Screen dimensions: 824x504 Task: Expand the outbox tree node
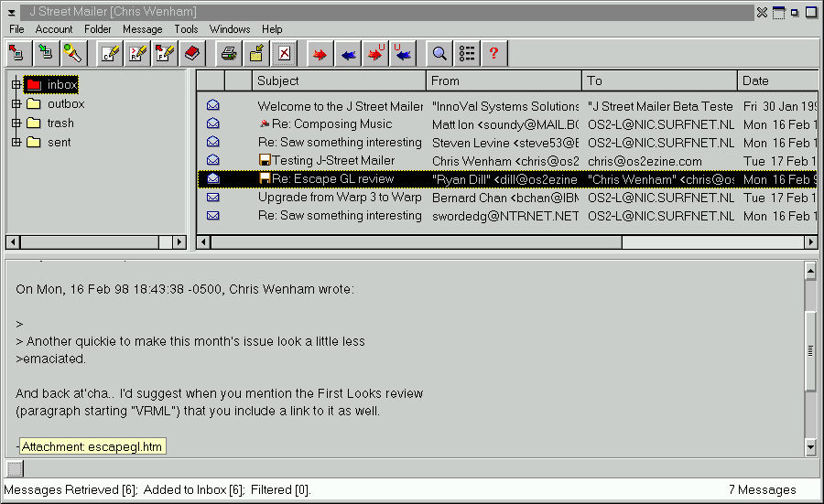(16, 104)
